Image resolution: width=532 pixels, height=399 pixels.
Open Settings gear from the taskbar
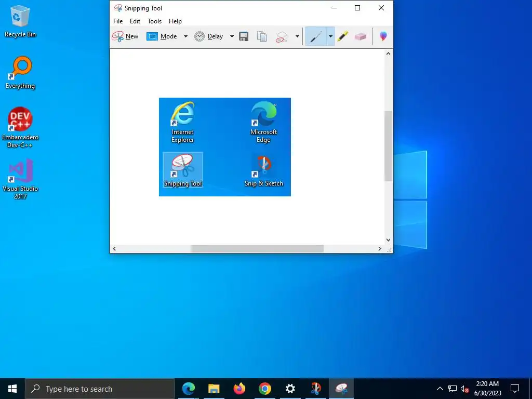pos(290,389)
